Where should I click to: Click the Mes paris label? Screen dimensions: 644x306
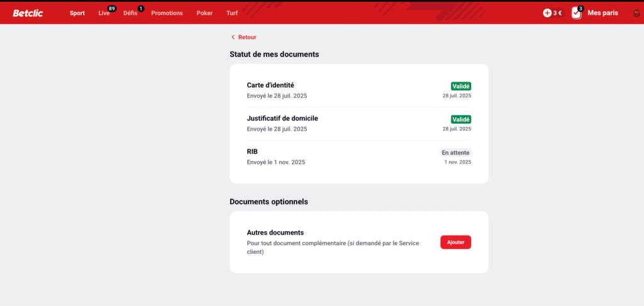[602, 13]
